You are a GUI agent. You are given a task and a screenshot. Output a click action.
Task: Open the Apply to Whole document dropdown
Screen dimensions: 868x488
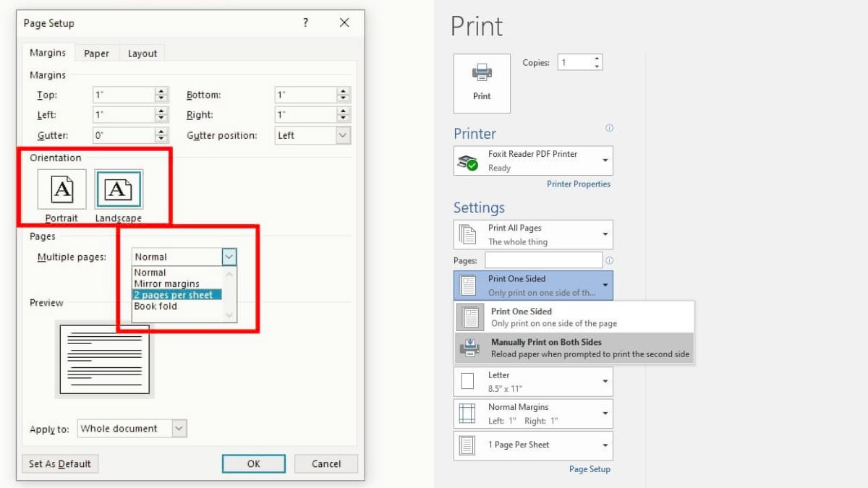[179, 429]
